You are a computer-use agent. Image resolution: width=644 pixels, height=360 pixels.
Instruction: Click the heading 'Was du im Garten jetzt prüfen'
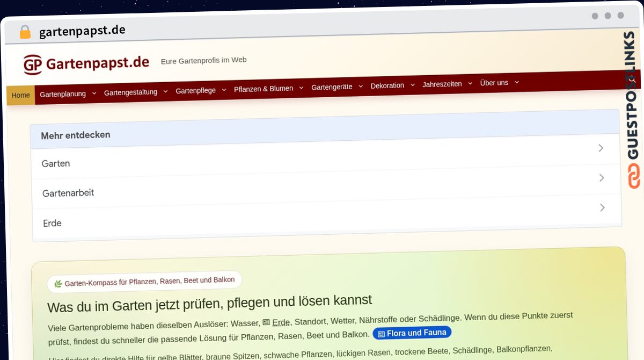(210, 304)
